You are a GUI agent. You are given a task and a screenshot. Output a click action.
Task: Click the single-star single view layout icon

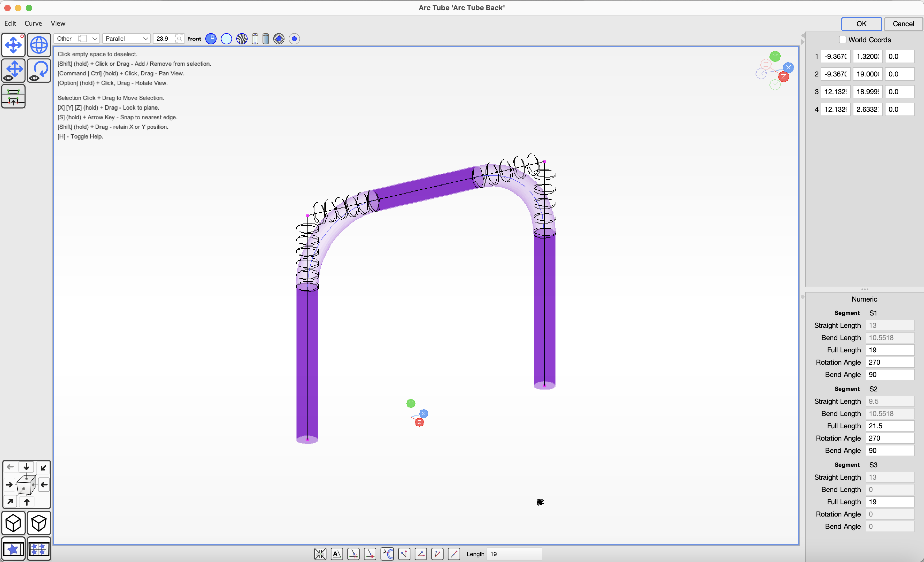pos(13,549)
